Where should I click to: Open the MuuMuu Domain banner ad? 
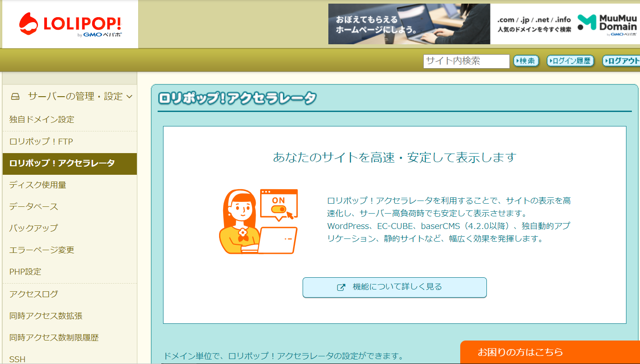tap(484, 24)
